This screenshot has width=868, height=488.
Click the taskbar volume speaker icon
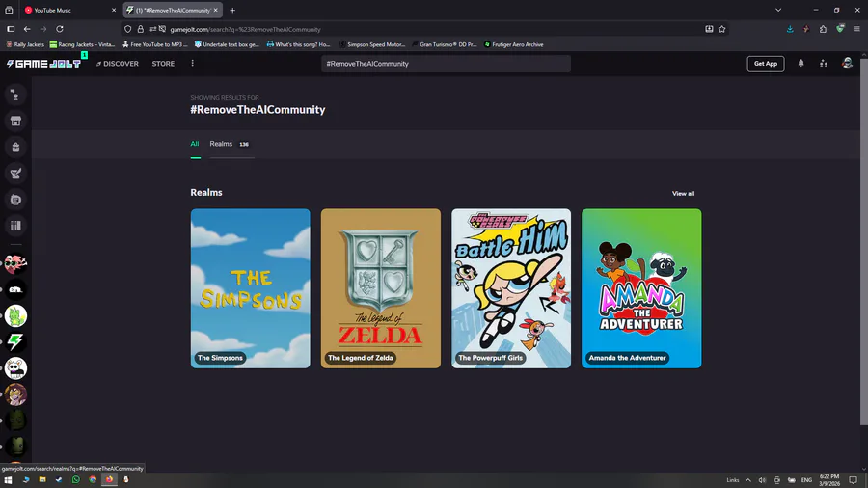click(x=762, y=480)
